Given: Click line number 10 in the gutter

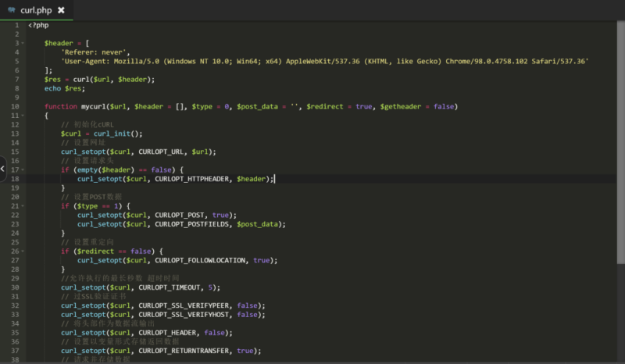Looking at the screenshot, I should point(15,106).
